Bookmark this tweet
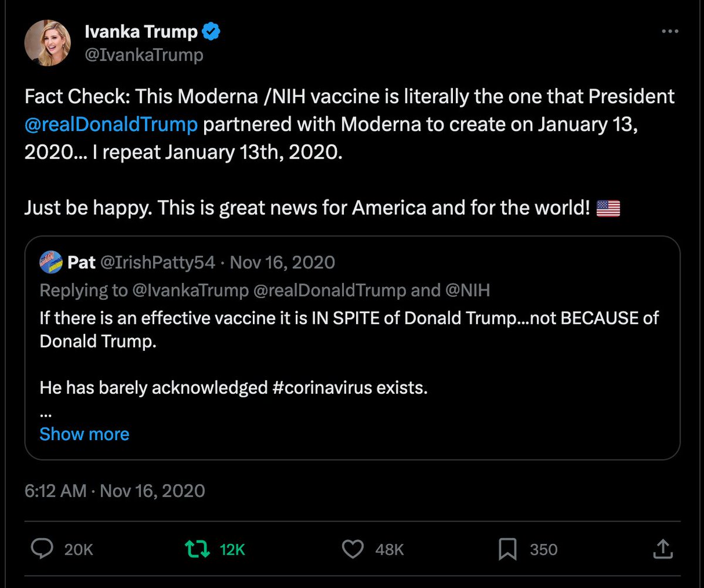This screenshot has width=704, height=588. [x=507, y=549]
